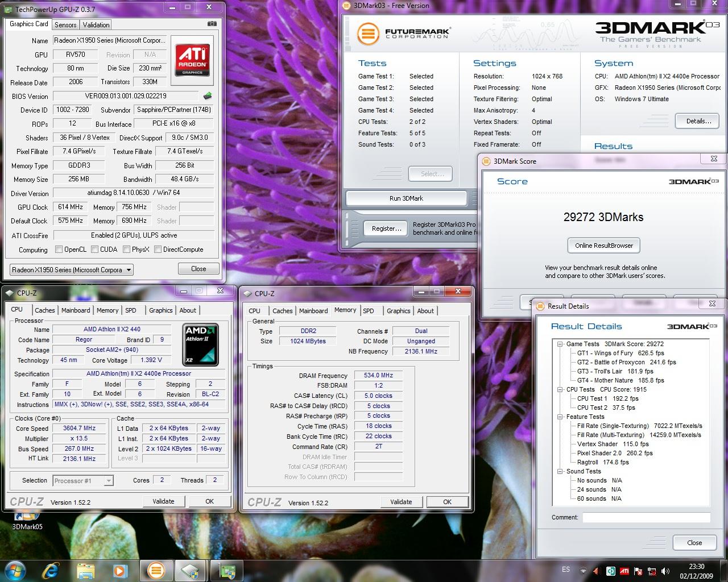Screen dimensions: 728x582
Task: Click the Driver Version field in GPU-Z
Action: click(134, 193)
